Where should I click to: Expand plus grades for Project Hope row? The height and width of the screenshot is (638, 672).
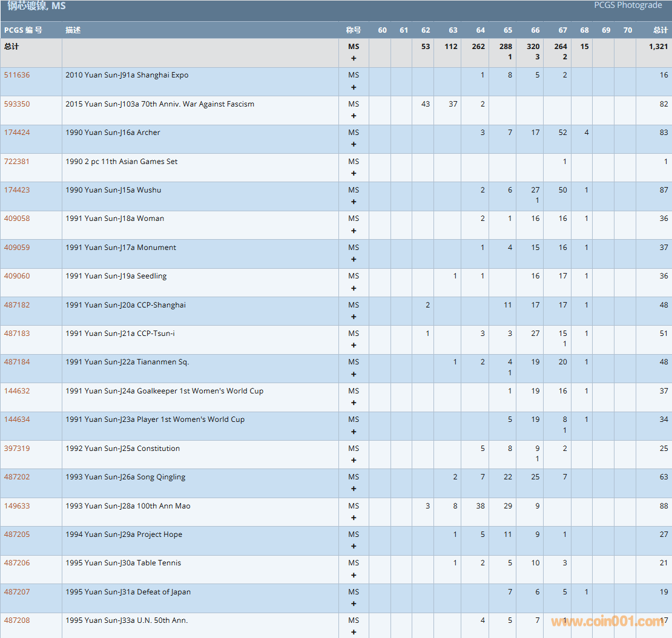354,547
